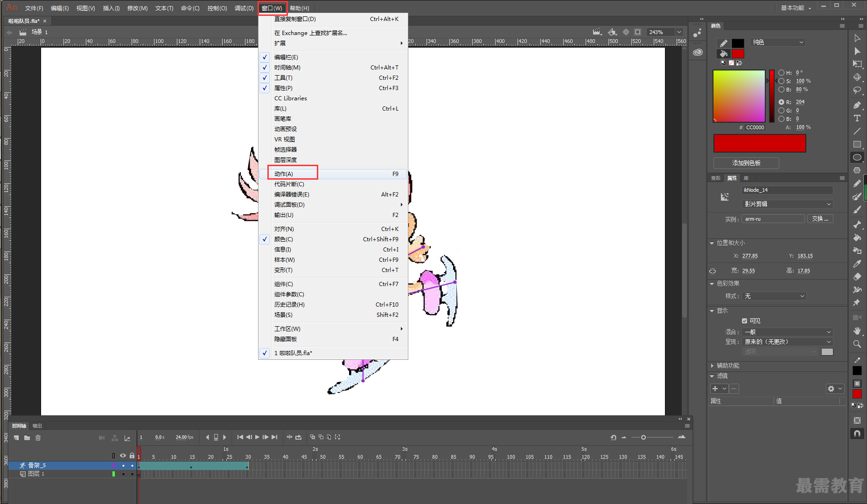Select the Rectangle tool
This screenshot has height=504, width=867.
click(857, 144)
